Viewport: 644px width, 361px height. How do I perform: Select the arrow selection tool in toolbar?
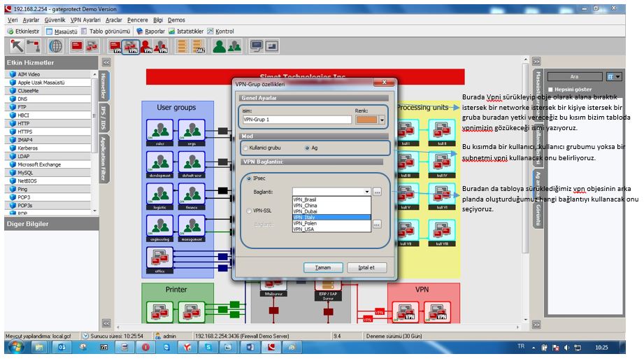[15, 46]
